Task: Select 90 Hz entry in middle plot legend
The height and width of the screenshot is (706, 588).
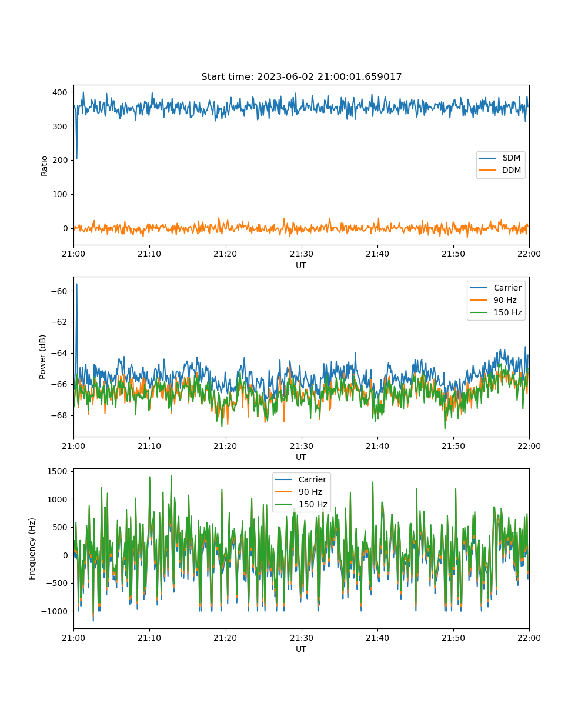Action: (496, 300)
